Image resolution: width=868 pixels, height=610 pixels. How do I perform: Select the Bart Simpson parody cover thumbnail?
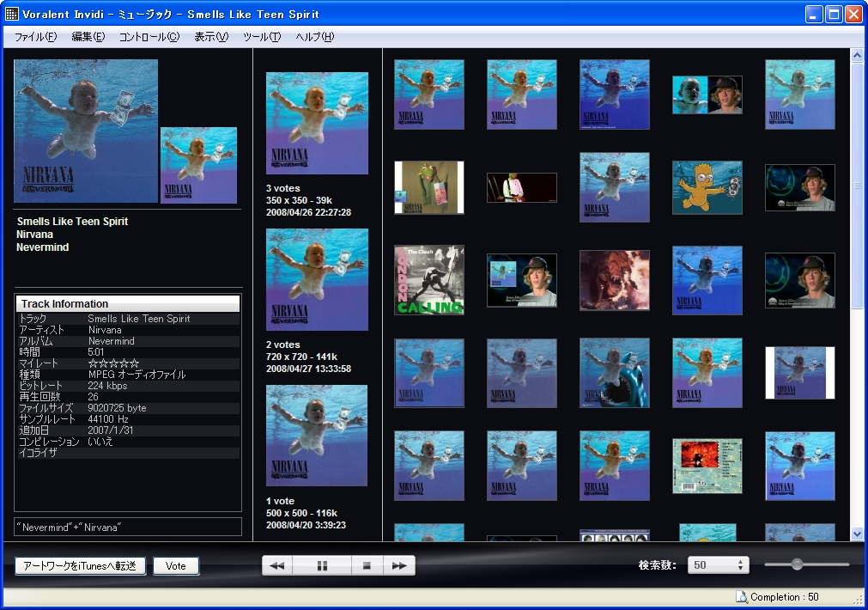pyautogui.click(x=707, y=187)
